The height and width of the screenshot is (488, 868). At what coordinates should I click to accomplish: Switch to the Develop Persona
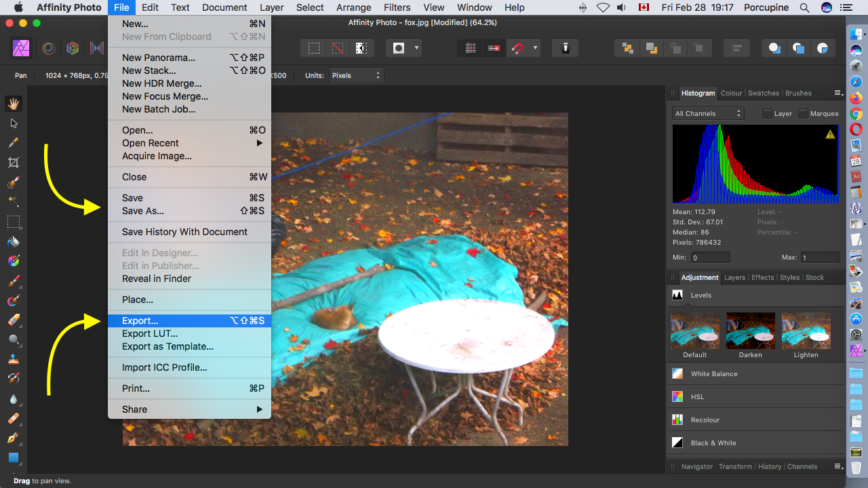pyautogui.click(x=73, y=48)
